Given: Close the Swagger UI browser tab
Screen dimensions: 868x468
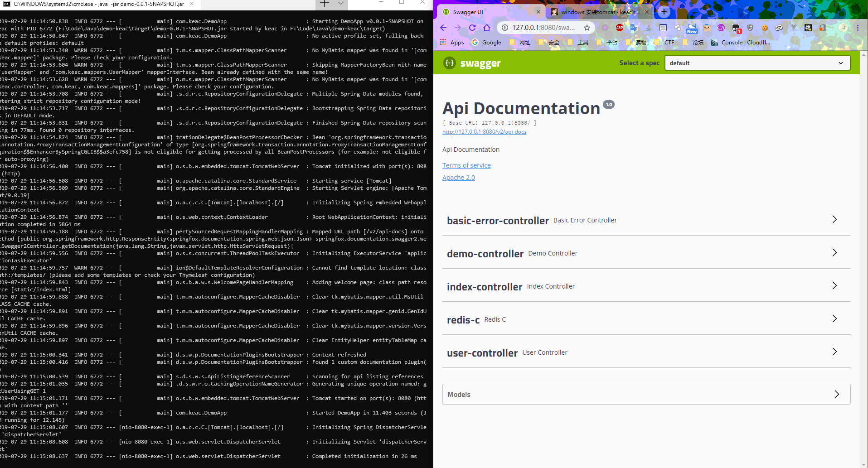Looking at the screenshot, I should pos(538,12).
